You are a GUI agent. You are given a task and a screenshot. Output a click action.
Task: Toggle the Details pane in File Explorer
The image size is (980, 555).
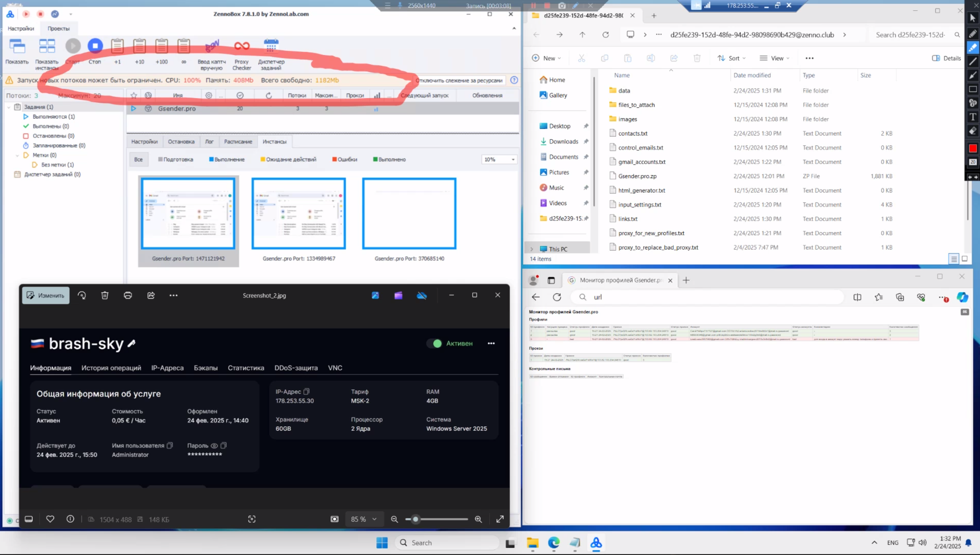(946, 58)
